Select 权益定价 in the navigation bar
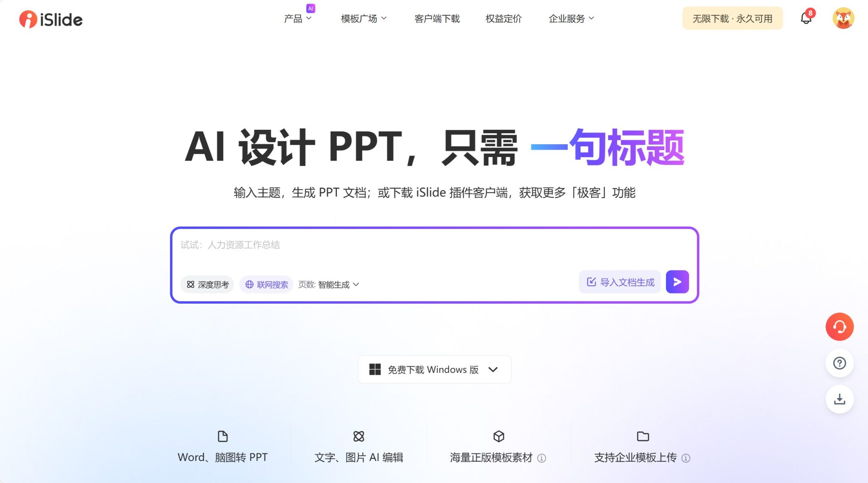 pyautogui.click(x=504, y=19)
